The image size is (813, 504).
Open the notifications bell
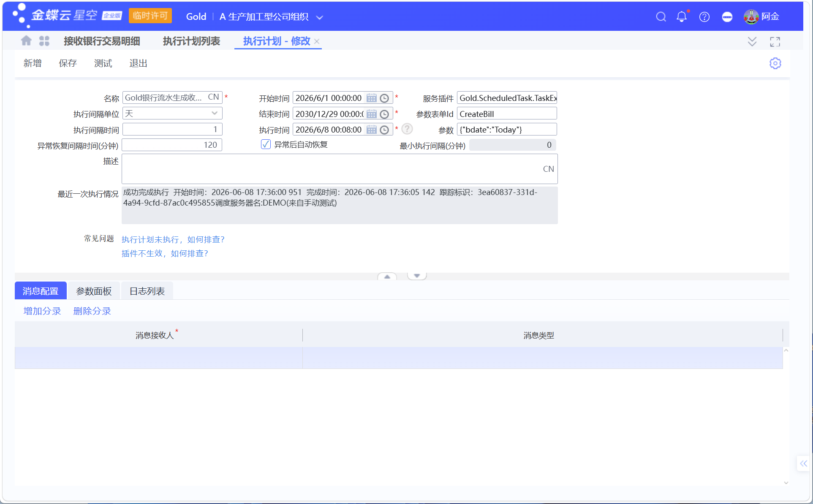682,17
